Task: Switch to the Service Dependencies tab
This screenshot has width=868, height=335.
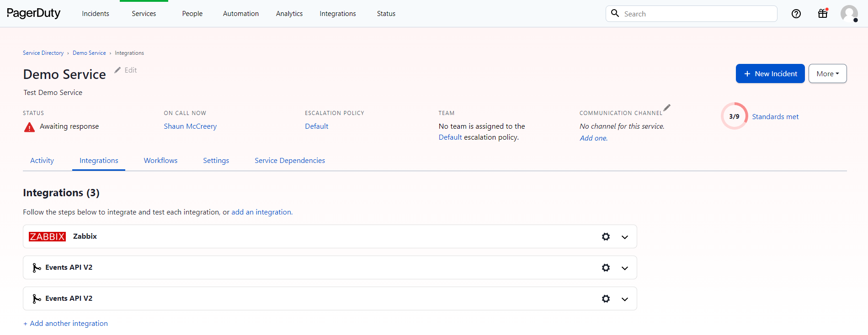Action: coord(290,161)
